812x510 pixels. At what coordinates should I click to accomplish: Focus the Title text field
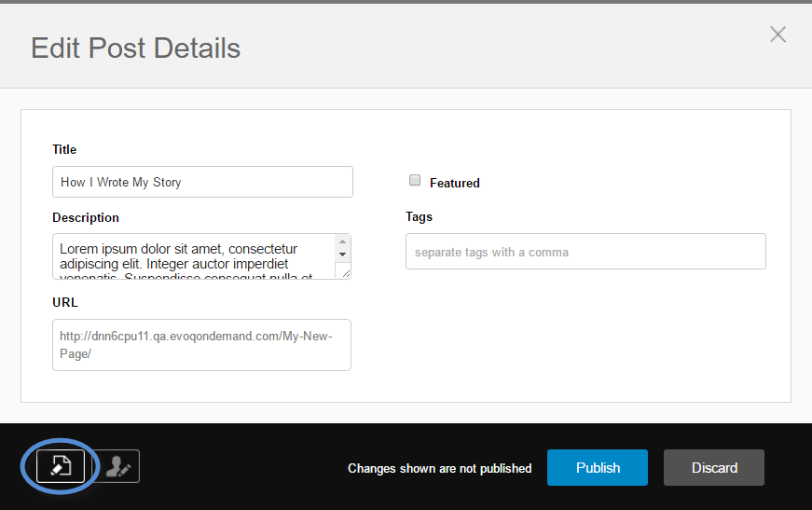(x=202, y=182)
